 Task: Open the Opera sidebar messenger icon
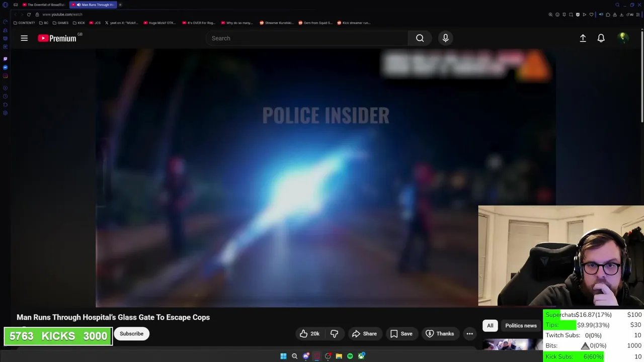(x=5, y=67)
